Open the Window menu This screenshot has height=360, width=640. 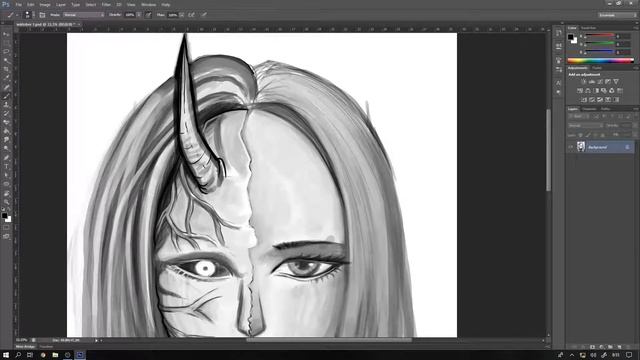point(149,4)
